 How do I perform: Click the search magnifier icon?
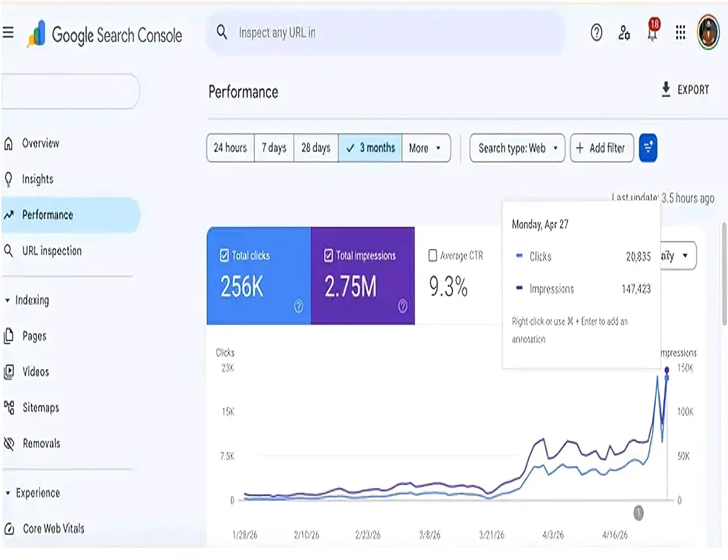click(222, 32)
